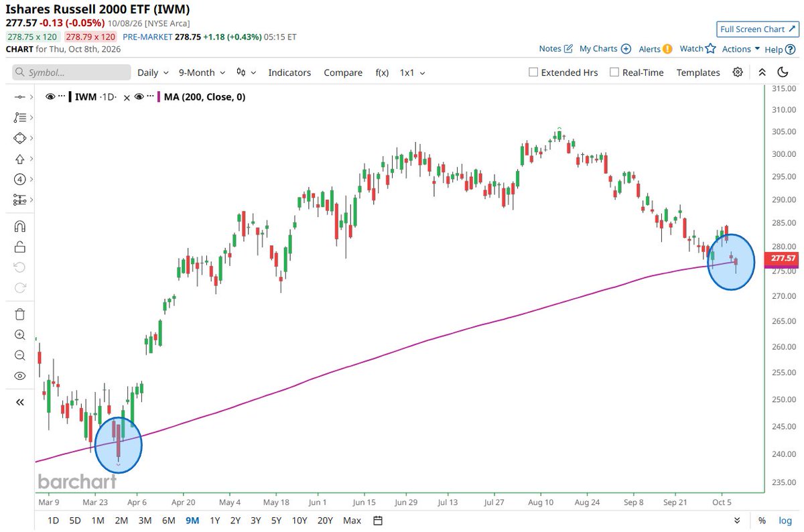The height and width of the screenshot is (532, 804).
Task: Toggle percent scale button
Action: click(762, 521)
